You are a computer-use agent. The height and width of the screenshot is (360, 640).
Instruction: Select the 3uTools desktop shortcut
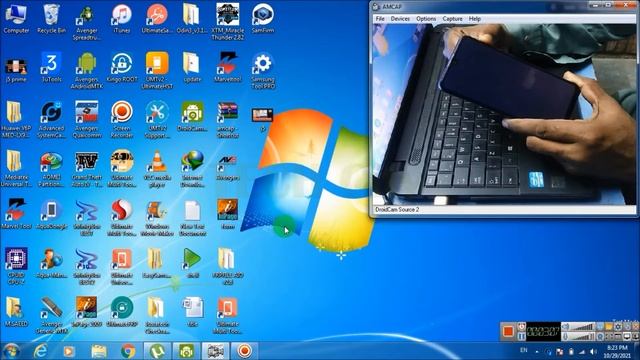[x=51, y=67]
